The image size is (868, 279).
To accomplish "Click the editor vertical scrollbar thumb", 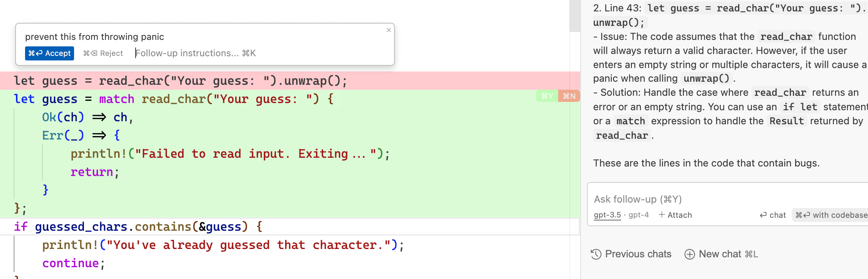I will [x=575, y=15].
